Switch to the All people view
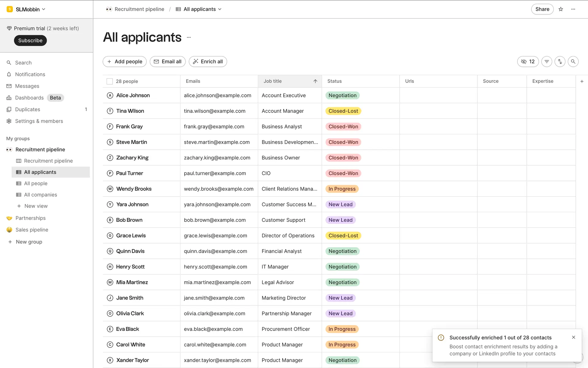The height and width of the screenshot is (368, 588). tap(36, 183)
